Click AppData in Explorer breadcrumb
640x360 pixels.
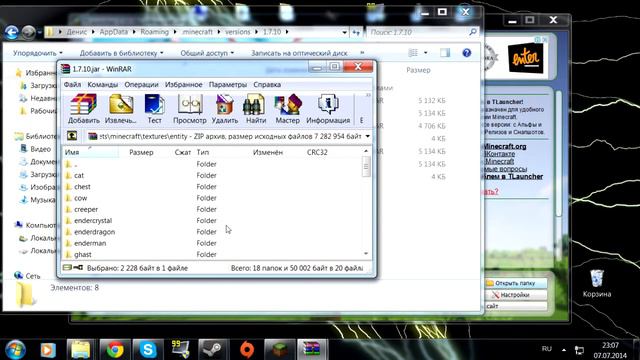point(113,32)
